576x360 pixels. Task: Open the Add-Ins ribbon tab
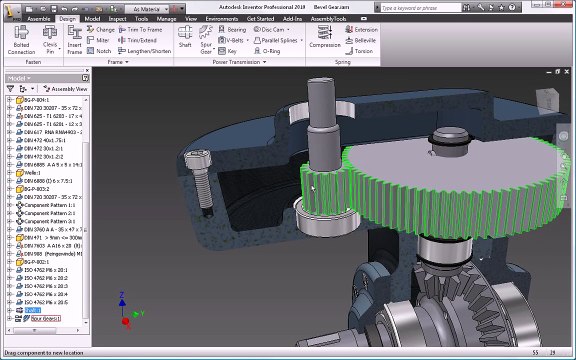click(x=292, y=19)
